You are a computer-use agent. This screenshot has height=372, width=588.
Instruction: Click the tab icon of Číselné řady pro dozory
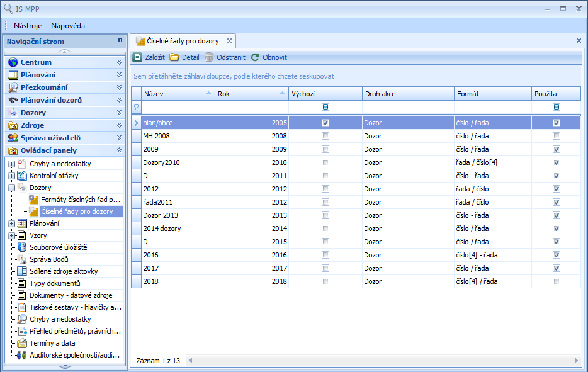click(140, 41)
